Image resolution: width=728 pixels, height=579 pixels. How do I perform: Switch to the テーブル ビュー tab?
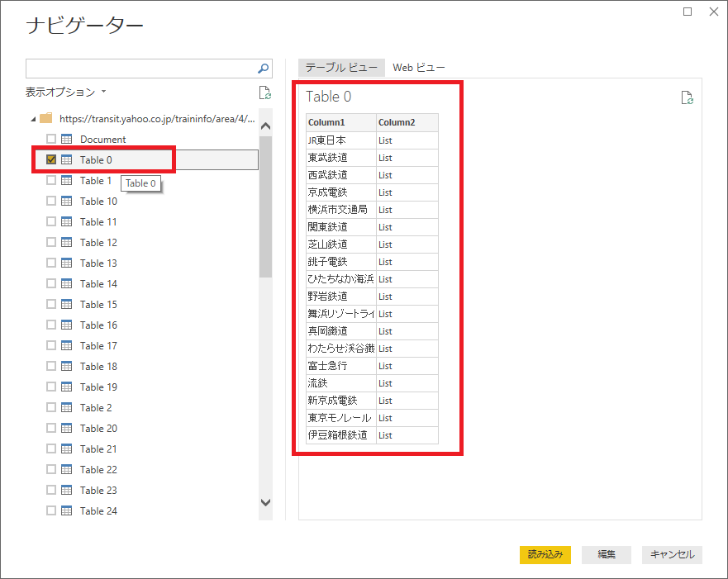[341, 68]
